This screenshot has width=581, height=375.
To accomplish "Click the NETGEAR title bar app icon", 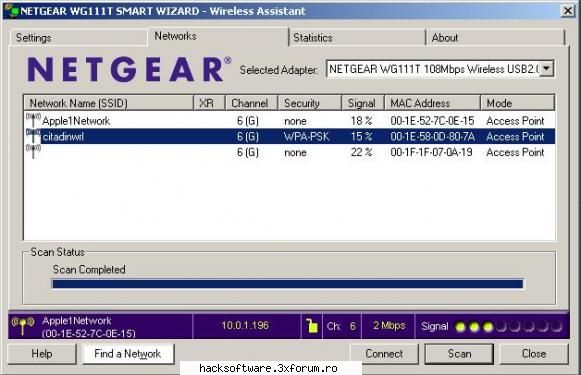I will point(11,11).
